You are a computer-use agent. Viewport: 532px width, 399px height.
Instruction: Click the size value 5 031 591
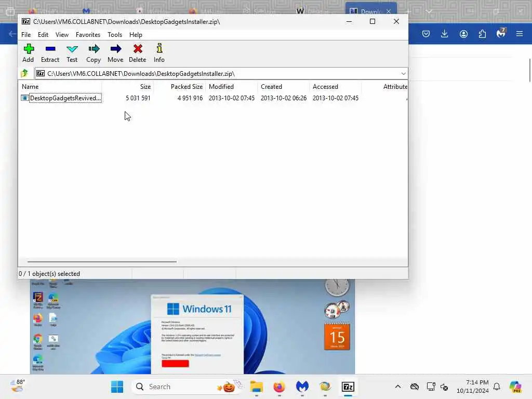point(138,98)
